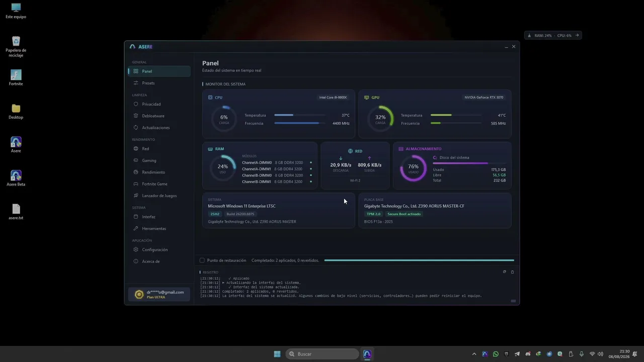This screenshot has width=644, height=362.
Task: Open the Acerca de page
Action: [x=159, y=261]
